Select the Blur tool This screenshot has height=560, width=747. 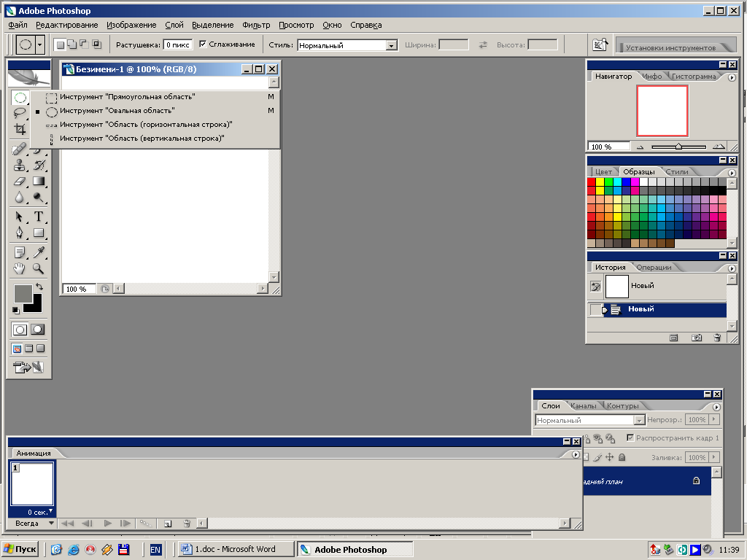[x=20, y=197]
